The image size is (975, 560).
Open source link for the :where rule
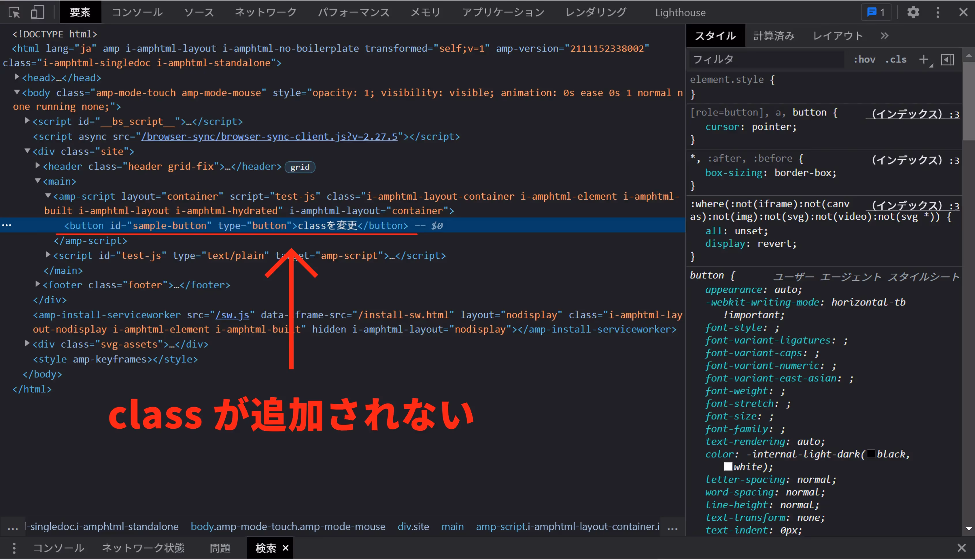pyautogui.click(x=912, y=205)
